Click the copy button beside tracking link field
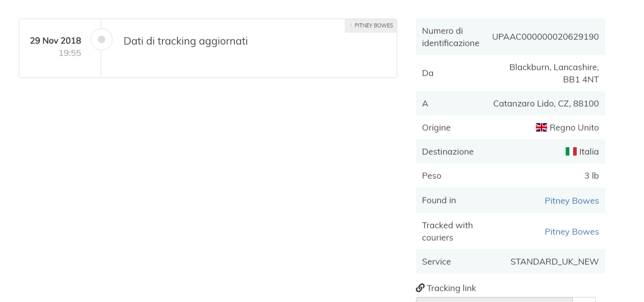This screenshot has width=644, height=302. tap(584, 300)
